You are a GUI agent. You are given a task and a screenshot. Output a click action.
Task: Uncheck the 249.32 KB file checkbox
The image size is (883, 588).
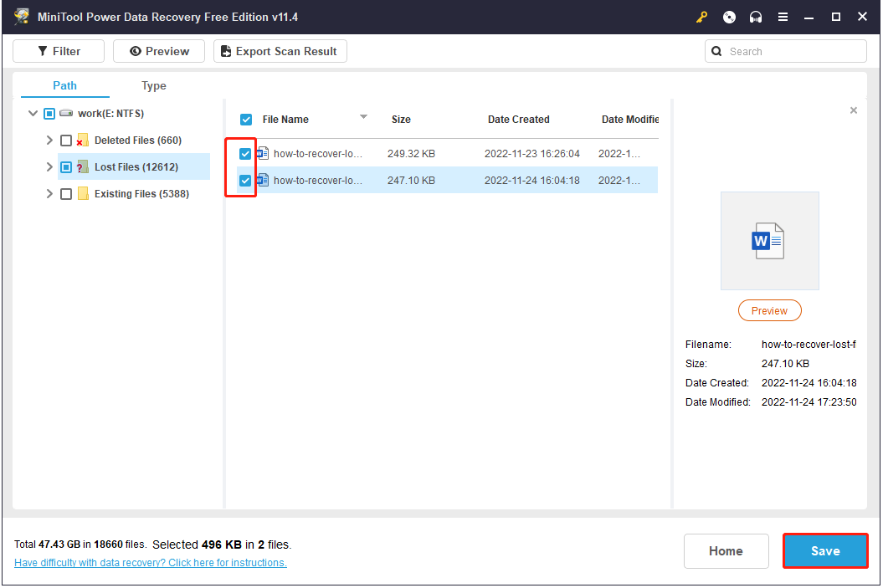coord(245,154)
